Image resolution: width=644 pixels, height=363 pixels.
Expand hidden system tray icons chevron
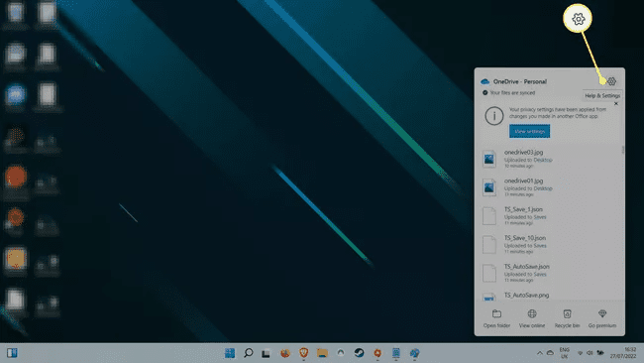pos(540,353)
